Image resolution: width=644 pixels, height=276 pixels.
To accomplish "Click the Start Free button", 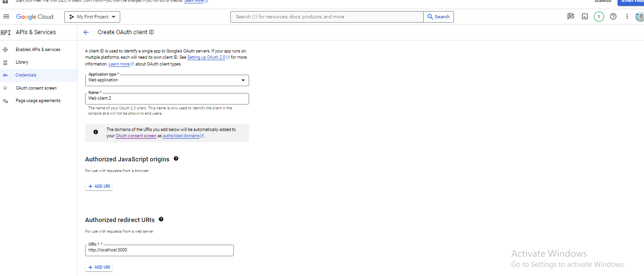I will pyautogui.click(x=631, y=2).
